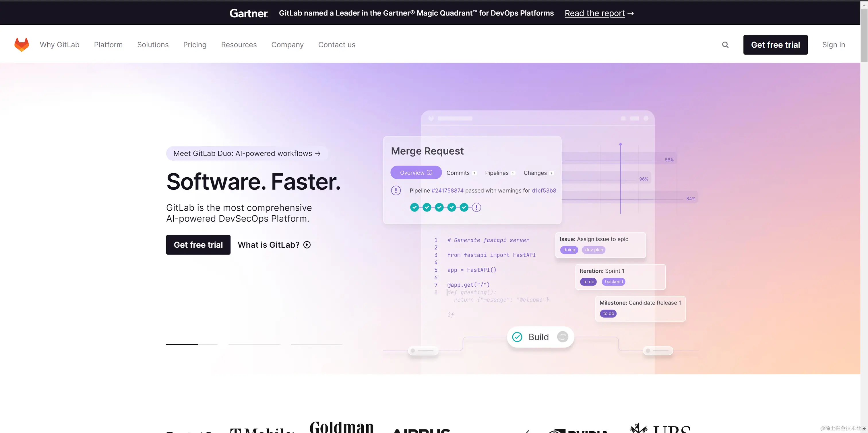
Task: Click header Get free trial button
Action: point(775,45)
